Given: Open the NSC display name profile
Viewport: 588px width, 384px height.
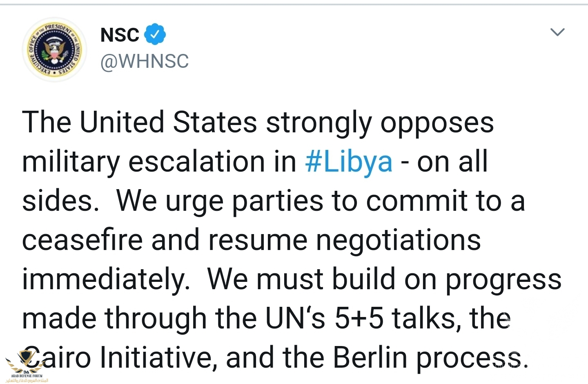Looking at the screenshot, I should tap(120, 35).
